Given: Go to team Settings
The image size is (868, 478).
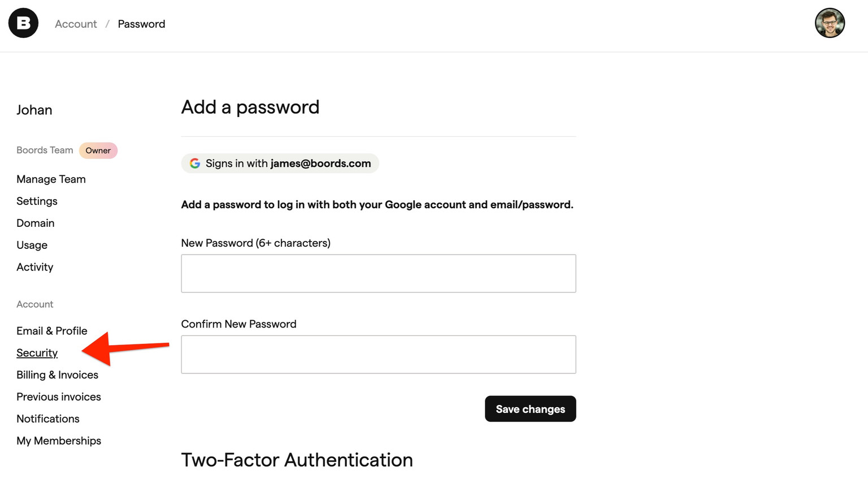Looking at the screenshot, I should point(37,201).
